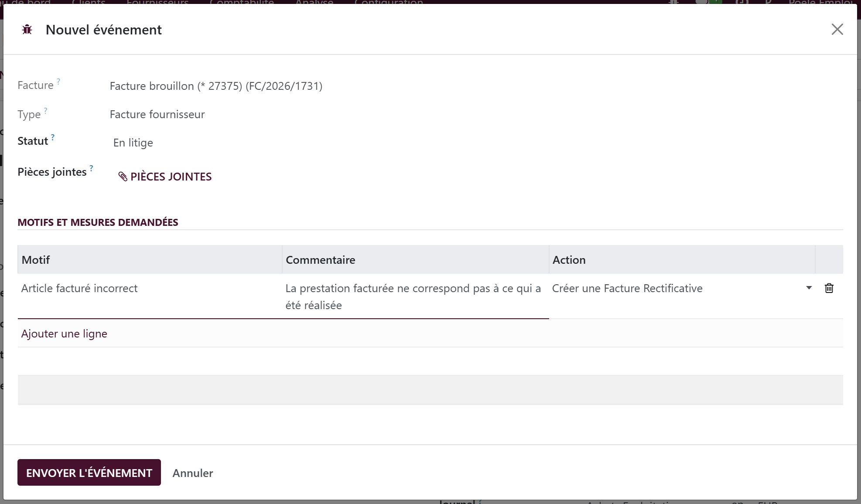This screenshot has width=861, height=504.
Task: Cancel the dialog with Annuler
Action: [x=193, y=473]
